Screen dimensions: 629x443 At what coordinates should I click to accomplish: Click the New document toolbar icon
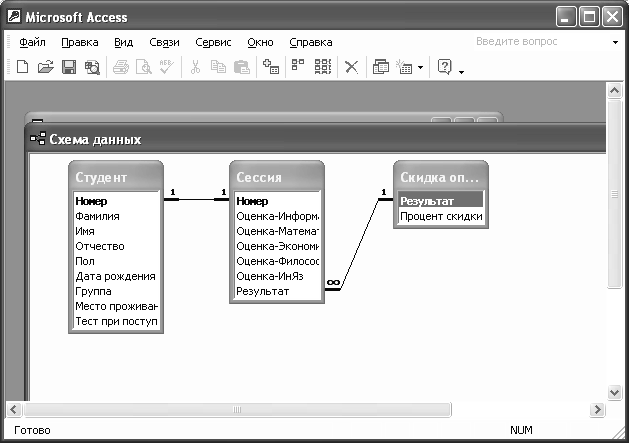23,67
